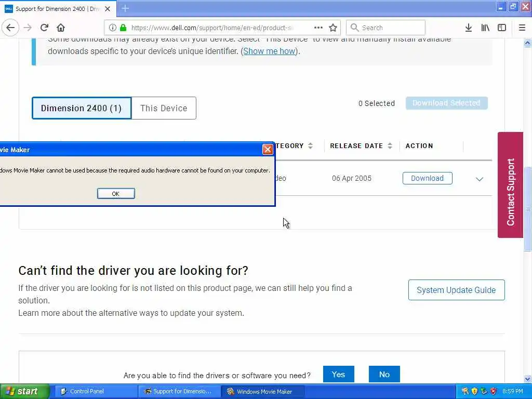Go back to previous page

pos(10,28)
